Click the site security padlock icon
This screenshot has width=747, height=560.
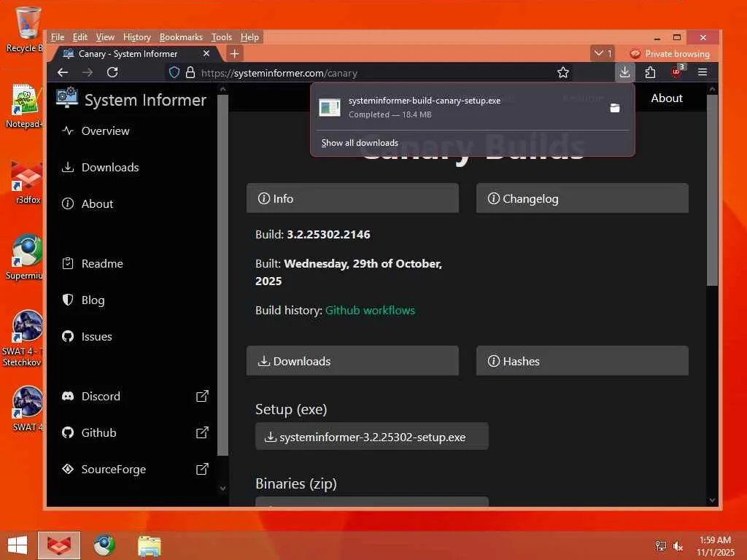(190, 72)
